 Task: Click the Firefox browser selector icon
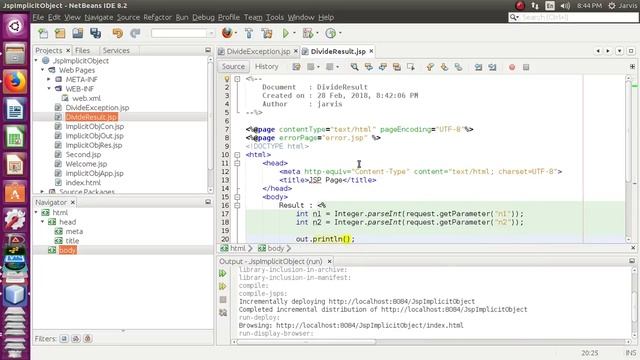[227, 33]
